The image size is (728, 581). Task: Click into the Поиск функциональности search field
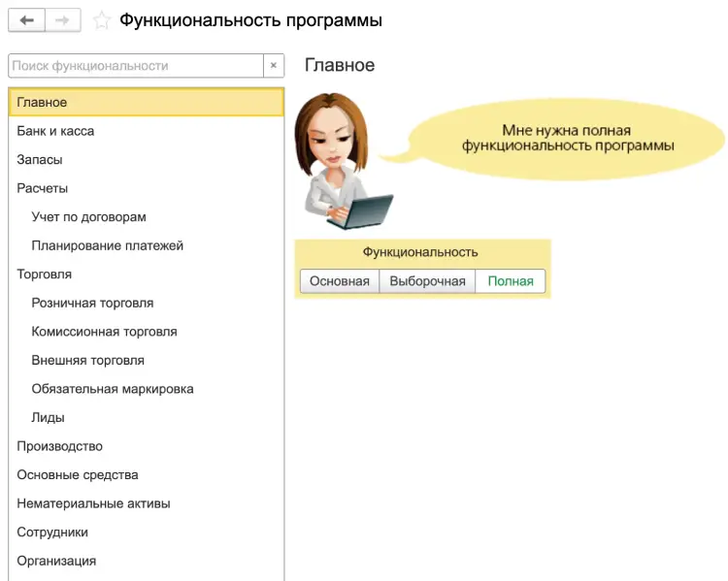coord(136,66)
